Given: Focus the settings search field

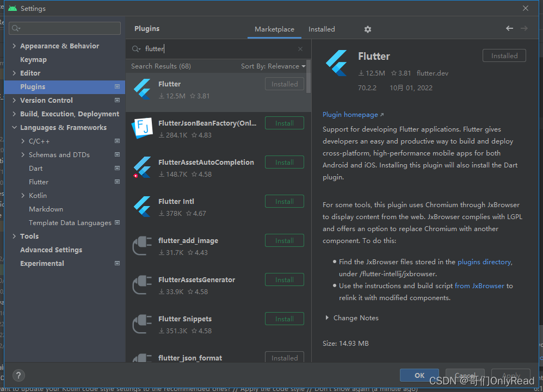Looking at the screenshot, I should pyautogui.click(x=65, y=28).
